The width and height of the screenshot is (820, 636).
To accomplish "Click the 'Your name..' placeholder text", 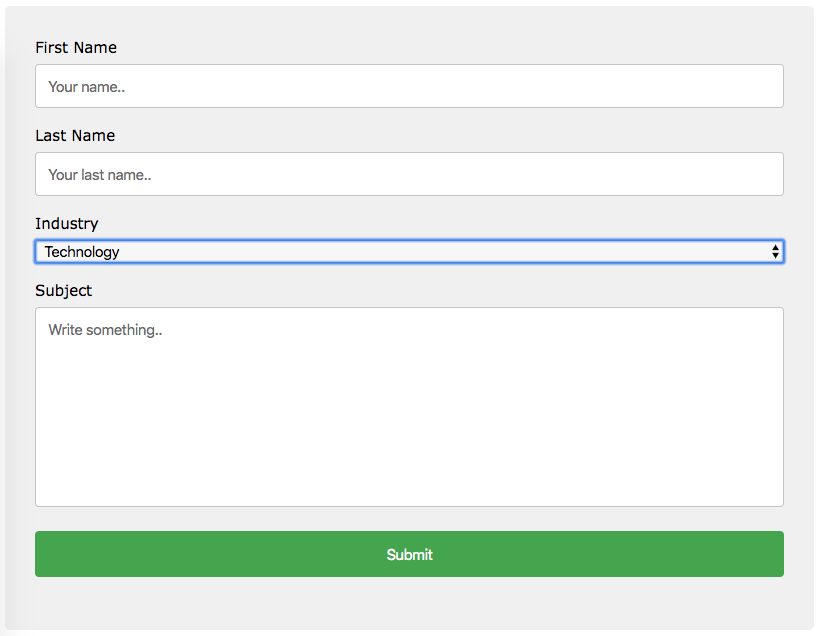I will [x=86, y=87].
